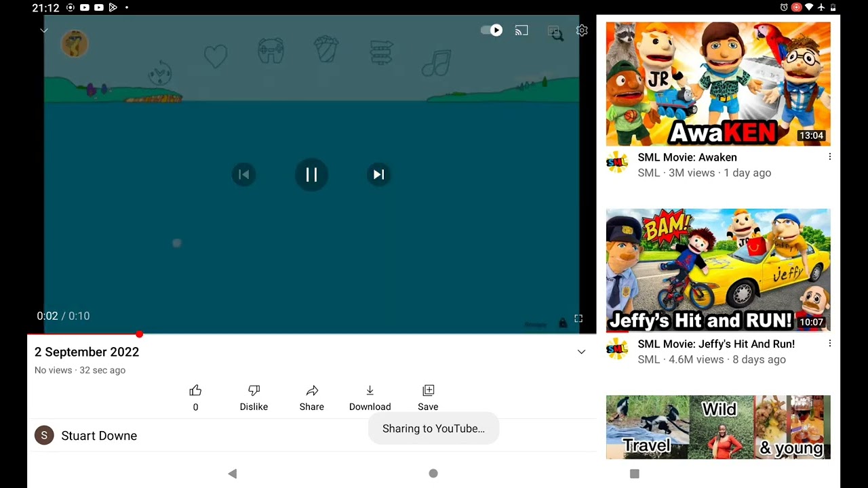This screenshot has height=488, width=868.
Task: Click the "SML · 3M views · 1 day ago" text
Action: tap(705, 173)
